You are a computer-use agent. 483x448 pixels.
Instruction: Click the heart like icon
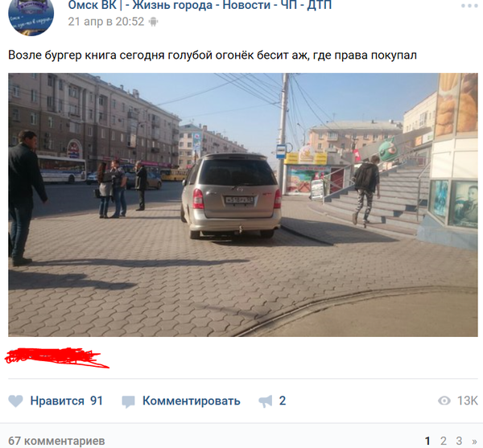[15, 401]
